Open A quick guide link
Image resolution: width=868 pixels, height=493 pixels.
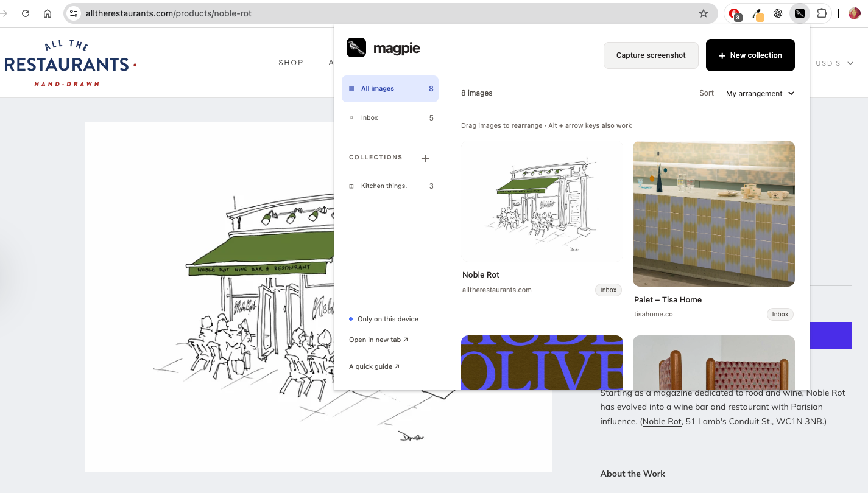(375, 366)
